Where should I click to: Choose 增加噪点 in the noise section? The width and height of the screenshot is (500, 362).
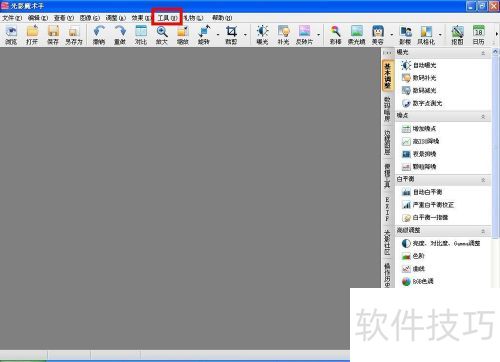[x=419, y=129]
